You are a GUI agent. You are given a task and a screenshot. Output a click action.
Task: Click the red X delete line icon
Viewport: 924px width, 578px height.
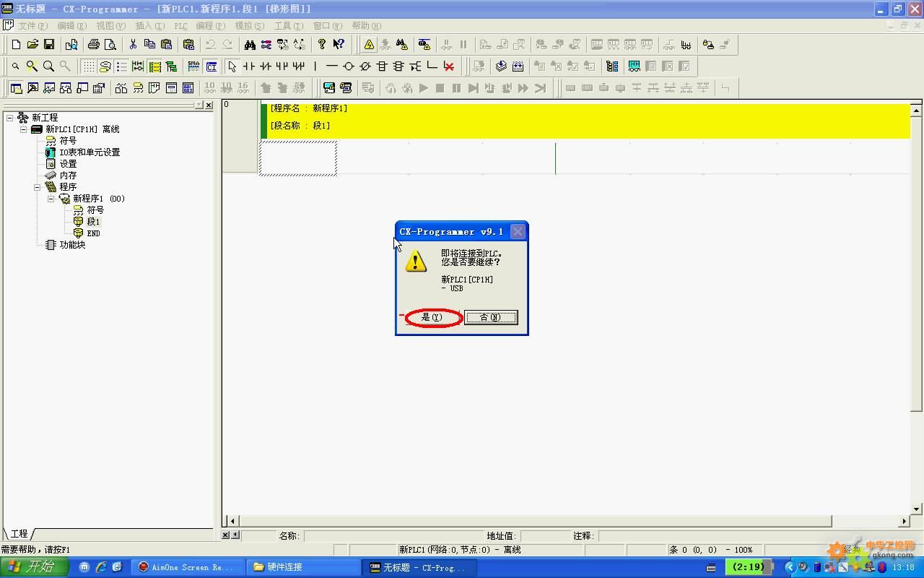(449, 66)
